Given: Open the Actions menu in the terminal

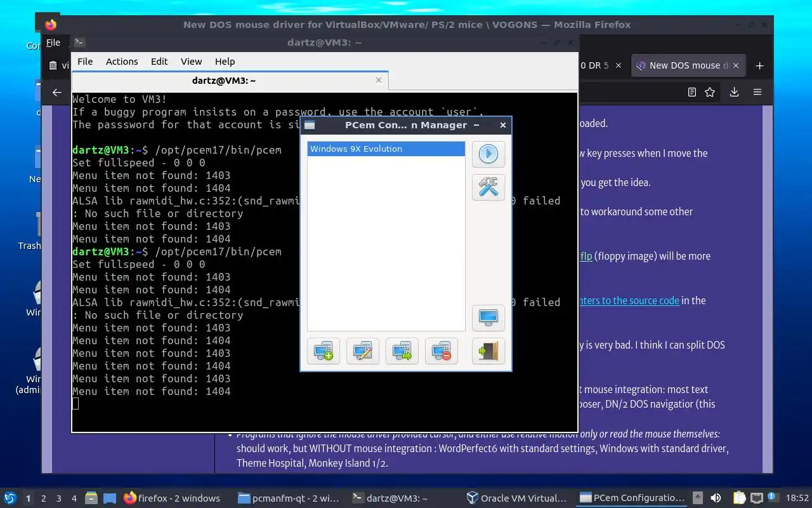Looking at the screenshot, I should point(122,62).
